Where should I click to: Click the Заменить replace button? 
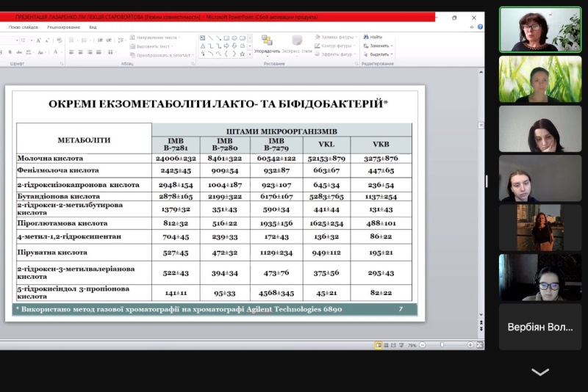378,46
